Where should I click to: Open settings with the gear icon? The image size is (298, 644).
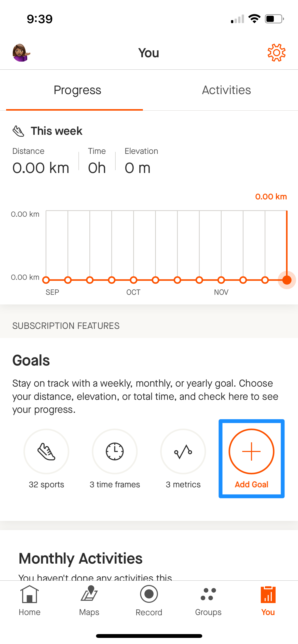pos(276,53)
